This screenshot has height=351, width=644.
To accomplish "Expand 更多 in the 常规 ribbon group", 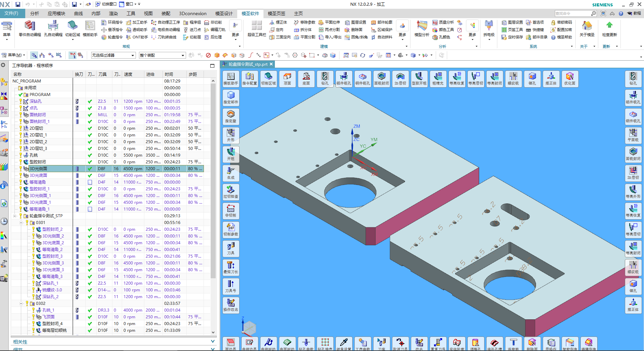I will 236,30.
